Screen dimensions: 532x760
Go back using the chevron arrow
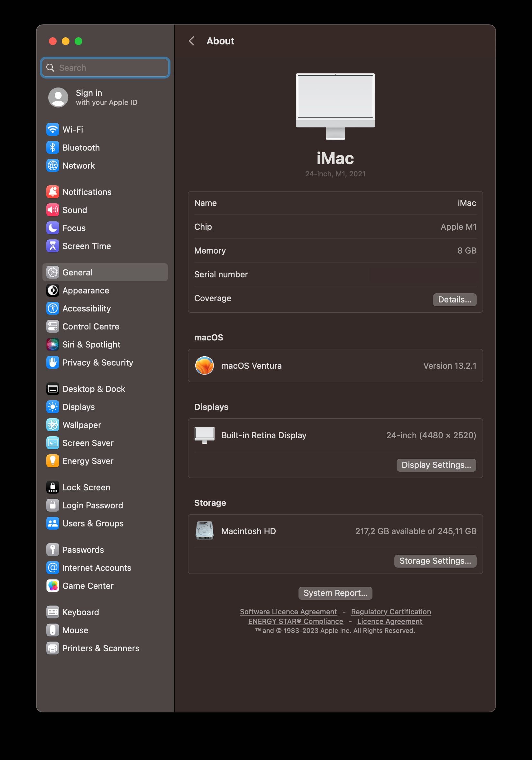tap(192, 41)
